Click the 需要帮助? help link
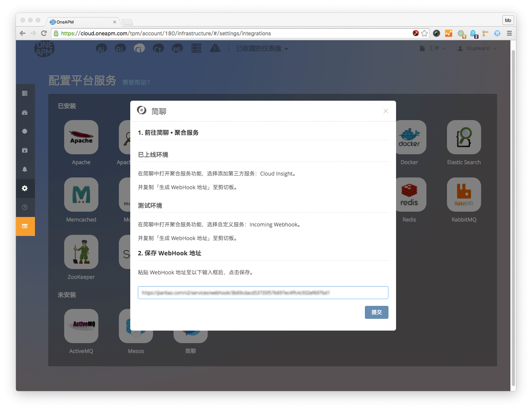The image size is (532, 410). pos(136,82)
